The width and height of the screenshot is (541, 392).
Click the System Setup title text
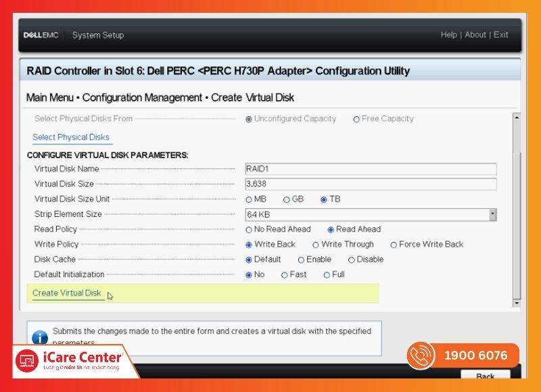(x=98, y=35)
